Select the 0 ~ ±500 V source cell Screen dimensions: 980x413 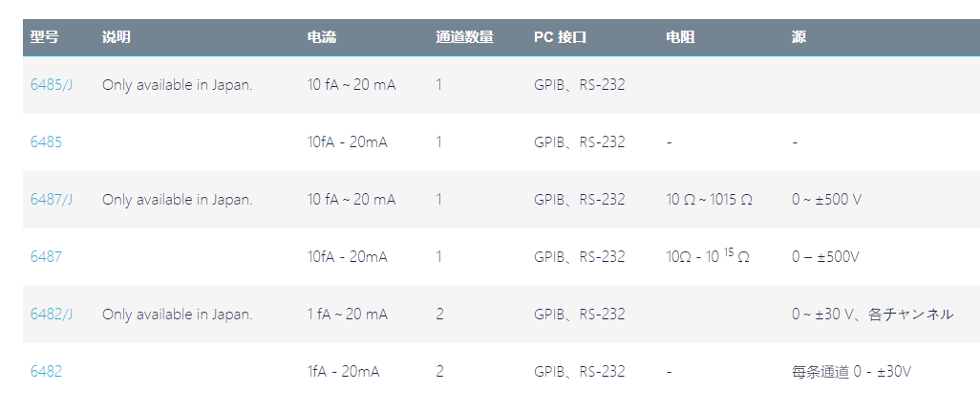tap(827, 200)
